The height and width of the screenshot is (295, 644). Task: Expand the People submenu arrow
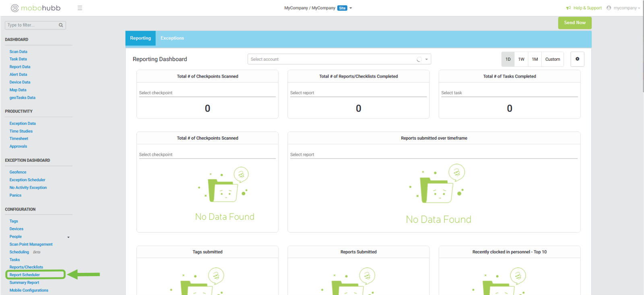(68, 237)
